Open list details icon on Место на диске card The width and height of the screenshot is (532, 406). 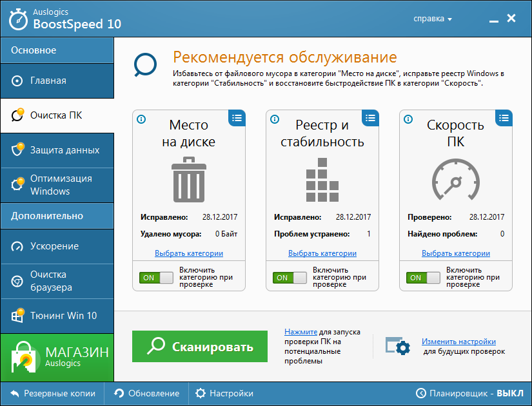pos(237,118)
